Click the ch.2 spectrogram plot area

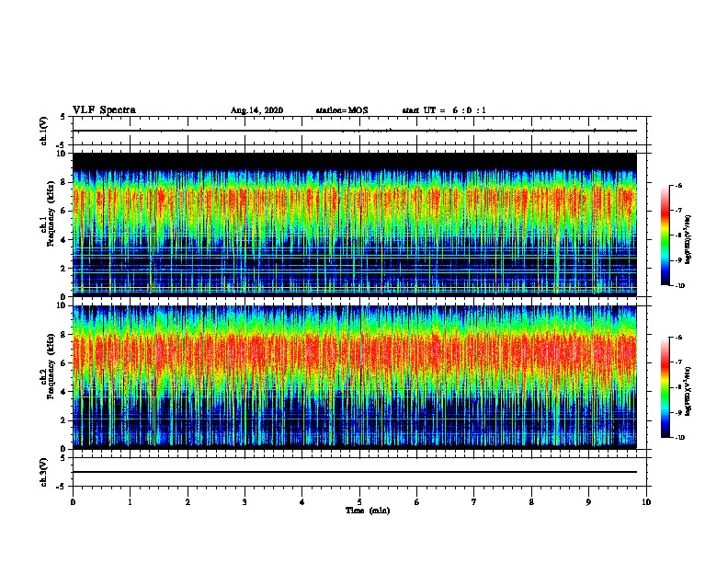point(355,377)
